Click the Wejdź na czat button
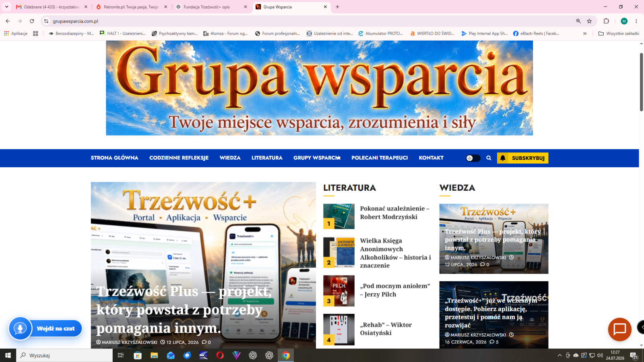The width and height of the screenshot is (644, 362). 56,329
